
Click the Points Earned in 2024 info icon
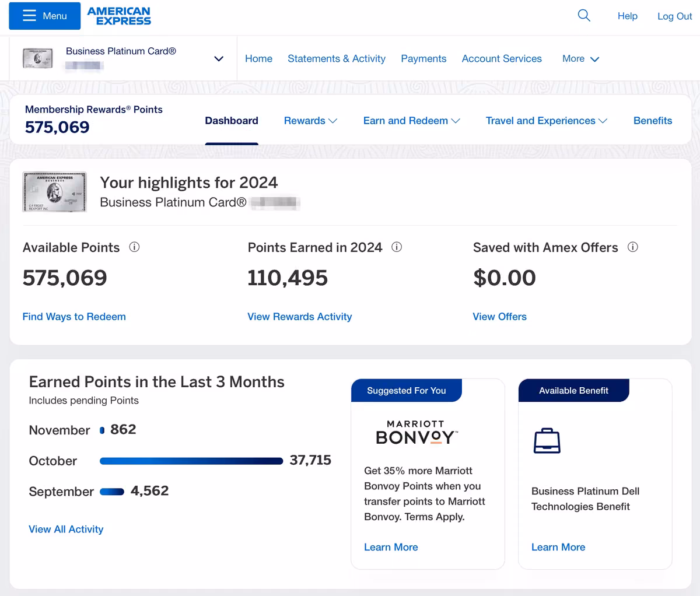[397, 247]
